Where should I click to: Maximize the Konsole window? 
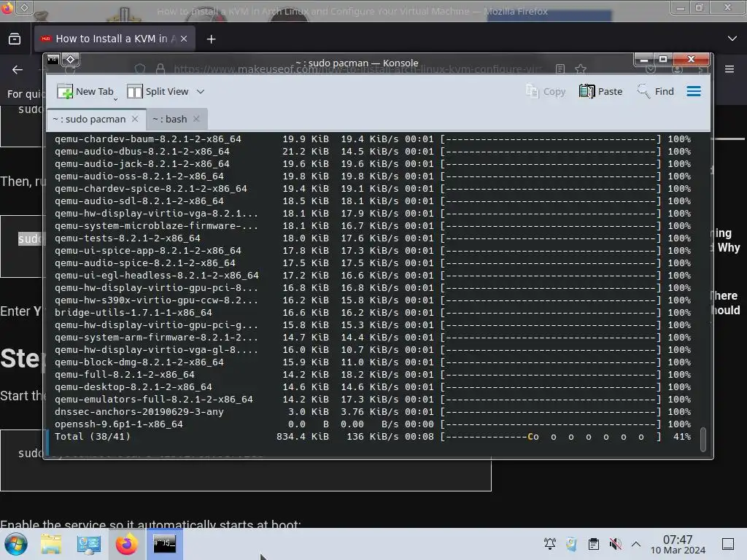pyautogui.click(x=662, y=59)
